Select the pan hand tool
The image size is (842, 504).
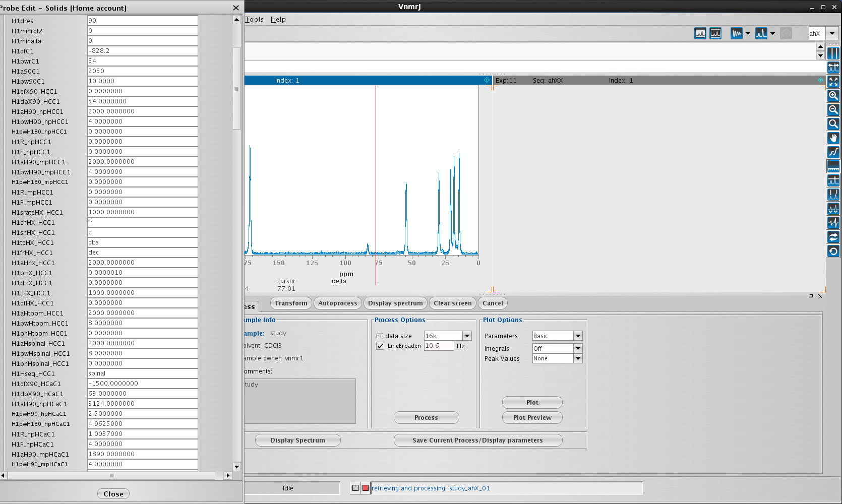[x=833, y=138]
